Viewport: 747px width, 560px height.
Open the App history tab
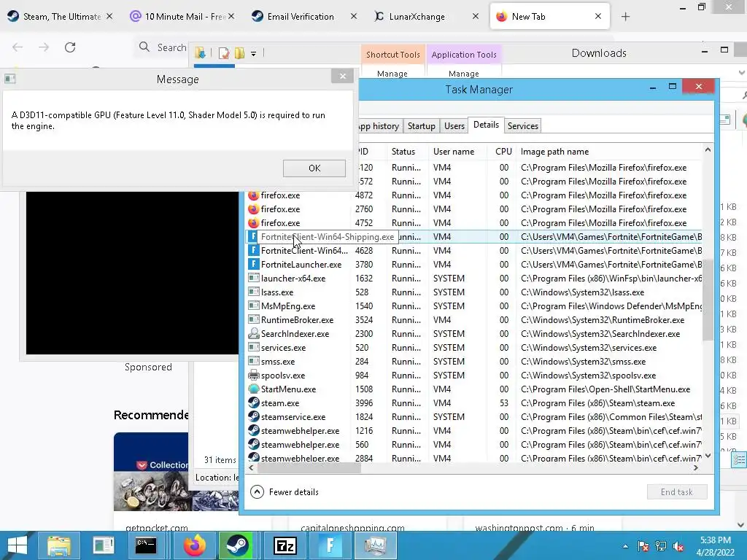[x=379, y=126]
